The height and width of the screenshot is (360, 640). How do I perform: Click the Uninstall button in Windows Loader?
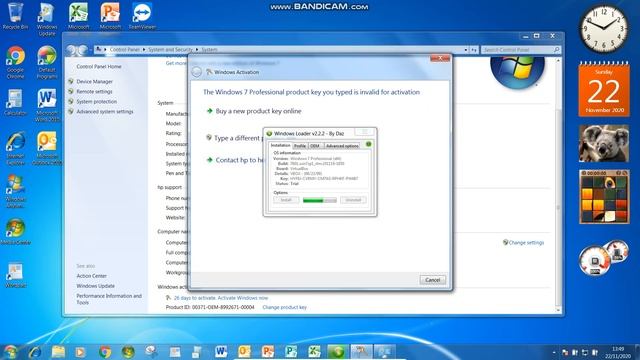353,200
